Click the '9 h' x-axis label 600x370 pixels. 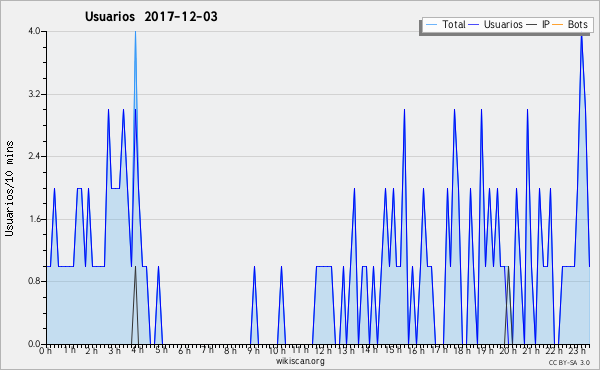[253, 350]
